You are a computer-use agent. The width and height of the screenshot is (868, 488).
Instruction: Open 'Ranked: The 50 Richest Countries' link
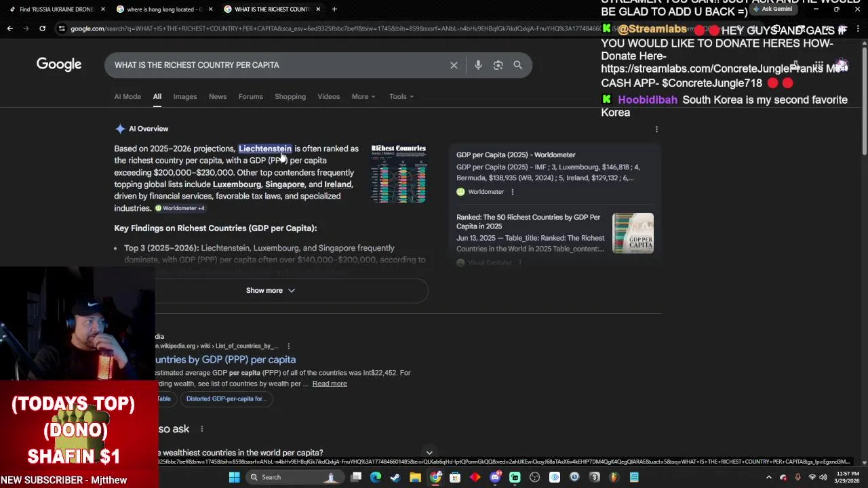pos(528,222)
